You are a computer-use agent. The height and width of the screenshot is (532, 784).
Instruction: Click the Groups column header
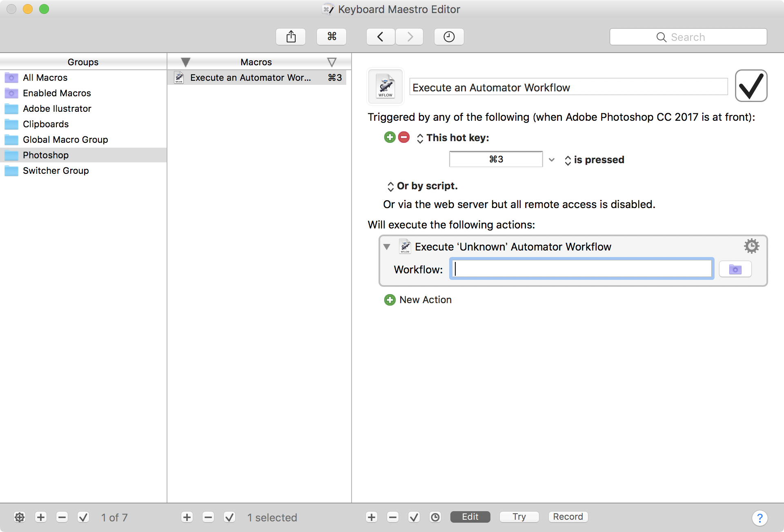click(83, 62)
